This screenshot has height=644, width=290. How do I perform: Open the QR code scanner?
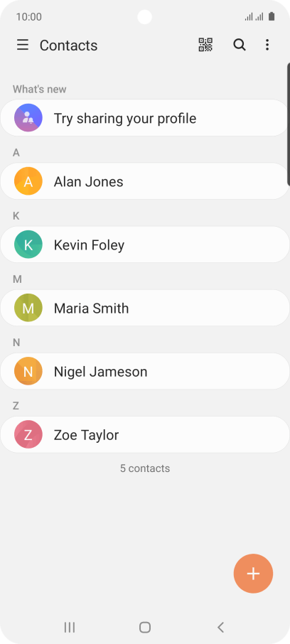205,45
